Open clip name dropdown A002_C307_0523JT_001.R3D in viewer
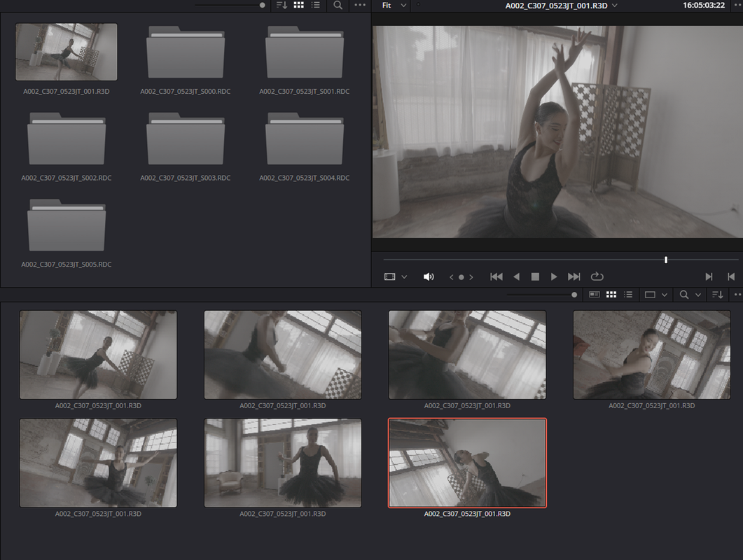The height and width of the screenshot is (560, 743). tap(561, 6)
